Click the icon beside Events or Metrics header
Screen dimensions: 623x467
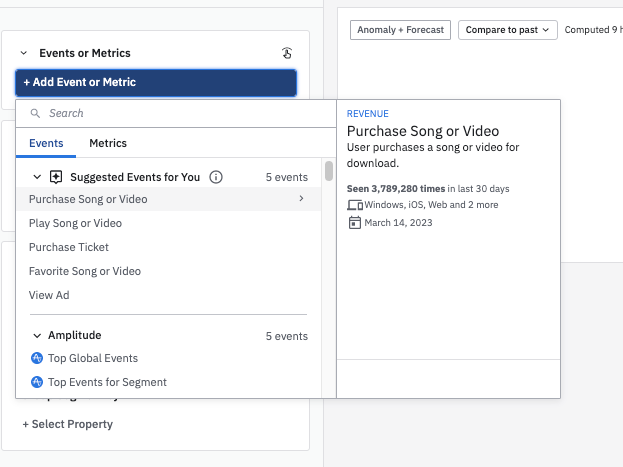tap(287, 53)
